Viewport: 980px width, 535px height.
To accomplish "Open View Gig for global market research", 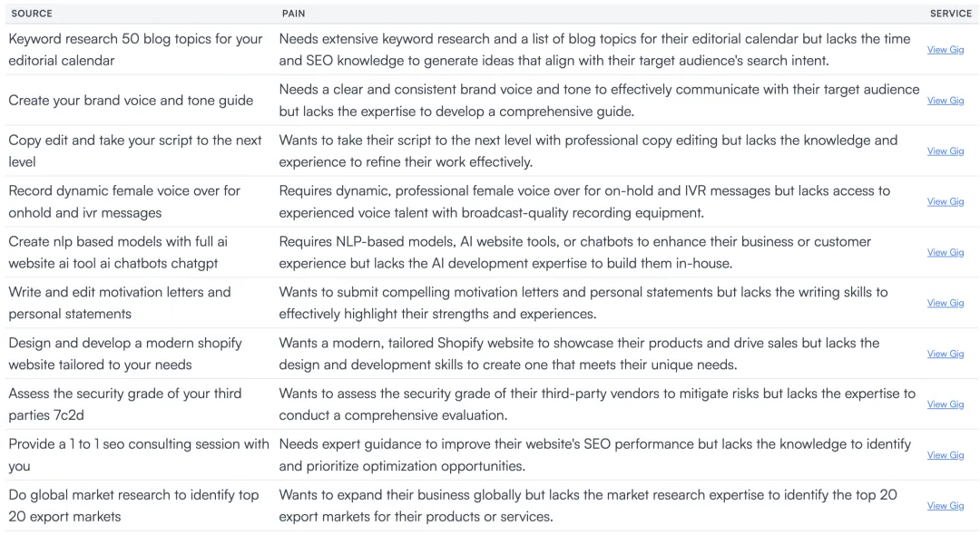I will click(945, 506).
